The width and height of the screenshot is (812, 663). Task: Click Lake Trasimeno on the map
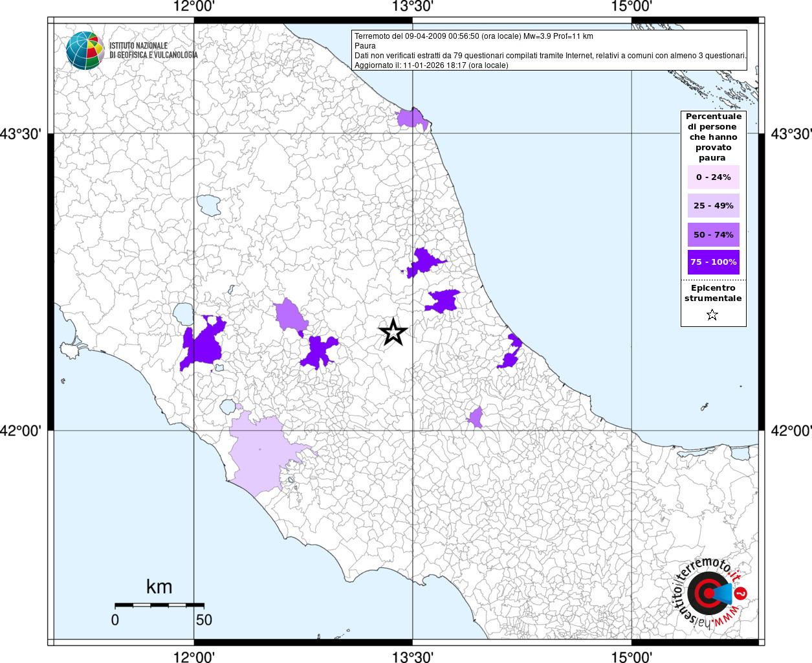click(209, 205)
